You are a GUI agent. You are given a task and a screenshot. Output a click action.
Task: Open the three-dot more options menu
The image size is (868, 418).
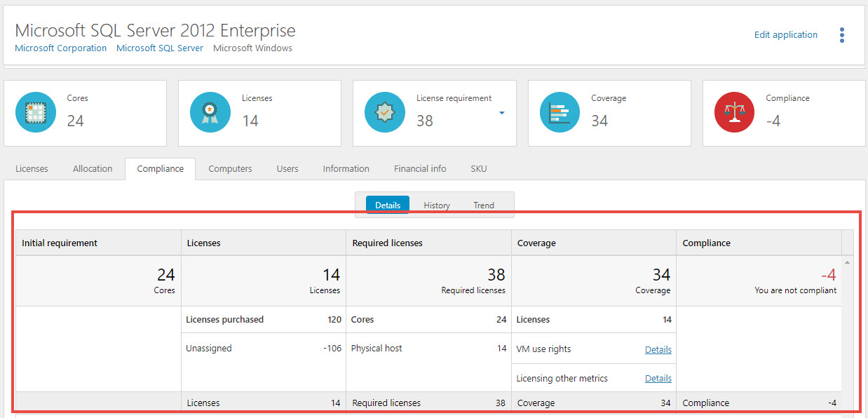(841, 35)
